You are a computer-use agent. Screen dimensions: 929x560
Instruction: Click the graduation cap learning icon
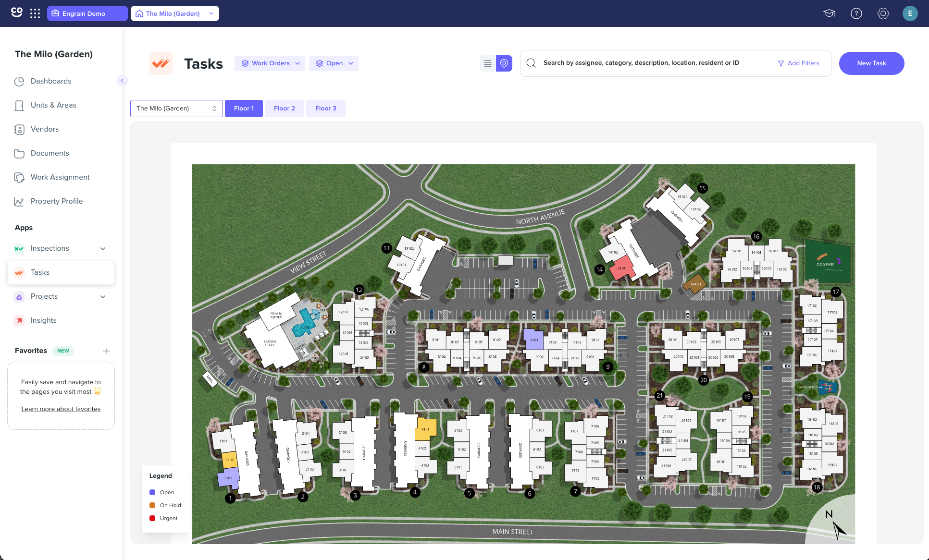click(x=830, y=13)
